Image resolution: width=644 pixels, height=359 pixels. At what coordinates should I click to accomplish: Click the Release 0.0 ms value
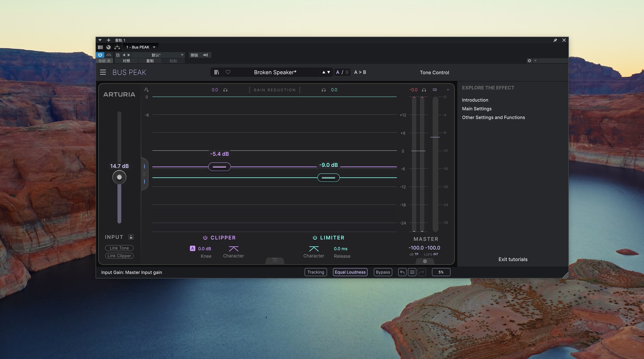point(340,249)
